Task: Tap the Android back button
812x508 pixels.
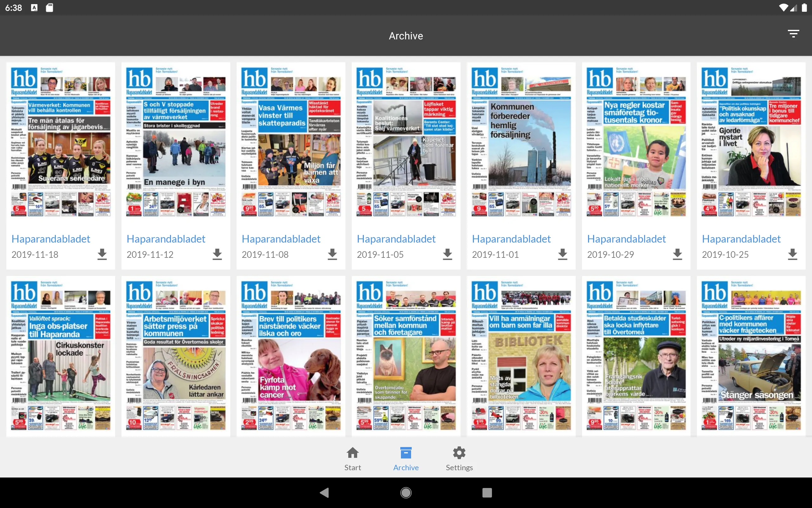Action: pos(324,492)
